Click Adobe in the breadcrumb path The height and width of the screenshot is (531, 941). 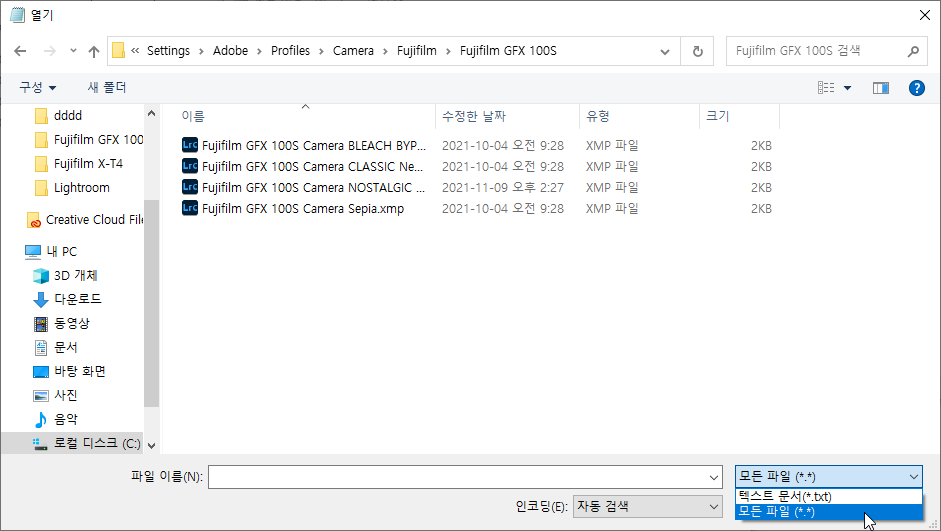coord(230,51)
